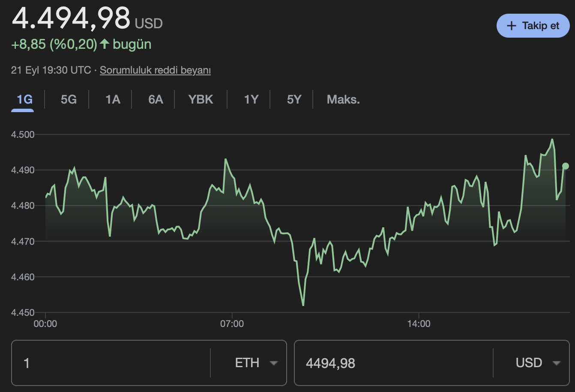Screen dimensions: 575x392
Task: Switch to the 1A time range tab
Action: point(113,99)
